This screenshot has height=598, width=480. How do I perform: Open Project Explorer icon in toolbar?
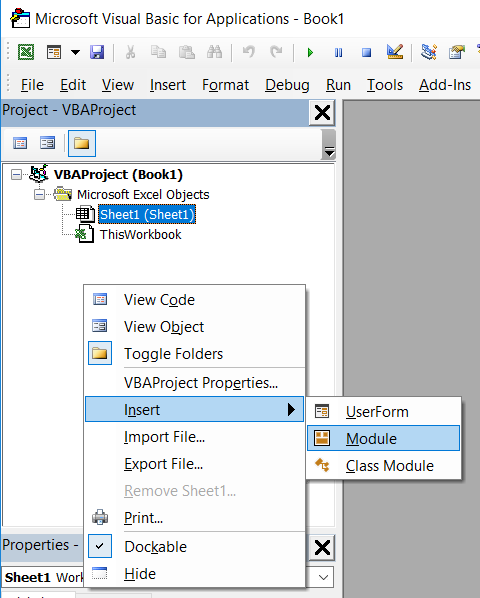pos(429,52)
